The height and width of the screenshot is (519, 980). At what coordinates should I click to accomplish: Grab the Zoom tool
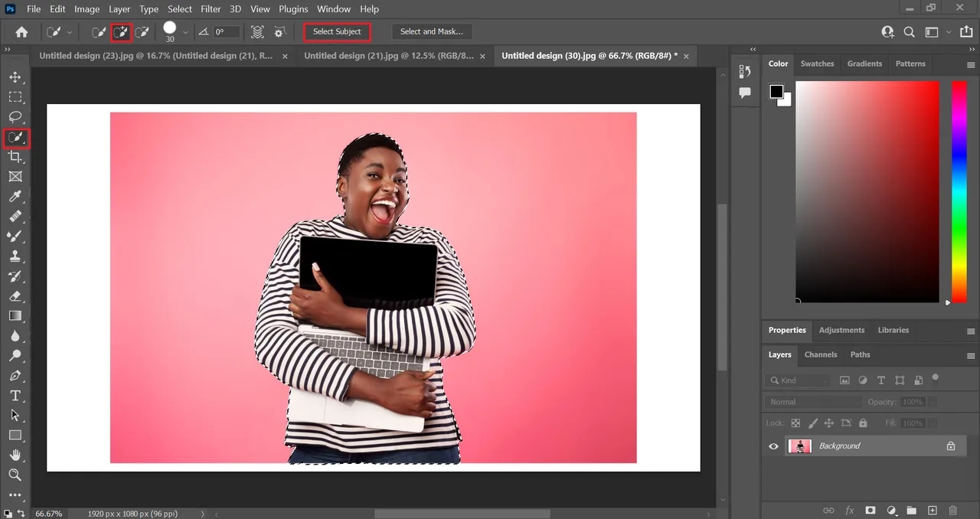pyautogui.click(x=16, y=475)
